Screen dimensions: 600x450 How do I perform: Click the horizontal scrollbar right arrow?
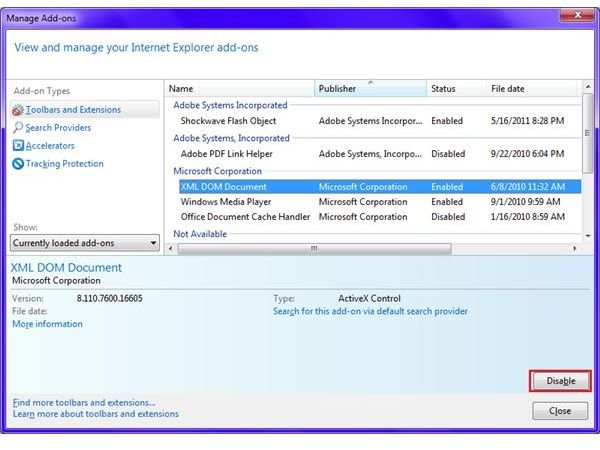point(575,249)
